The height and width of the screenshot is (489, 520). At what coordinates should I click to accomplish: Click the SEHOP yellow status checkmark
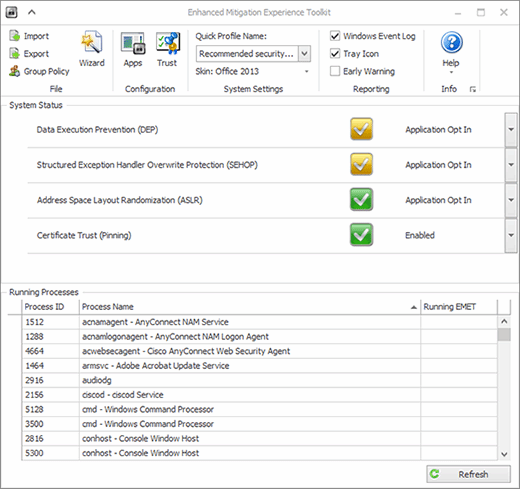(361, 164)
